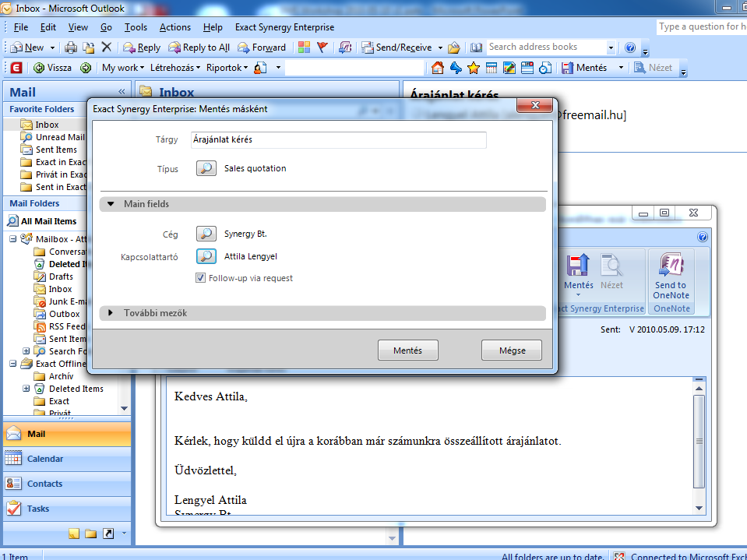This screenshot has width=747, height=560.
Task: Click the green forward arrow icon
Action: 86,68
